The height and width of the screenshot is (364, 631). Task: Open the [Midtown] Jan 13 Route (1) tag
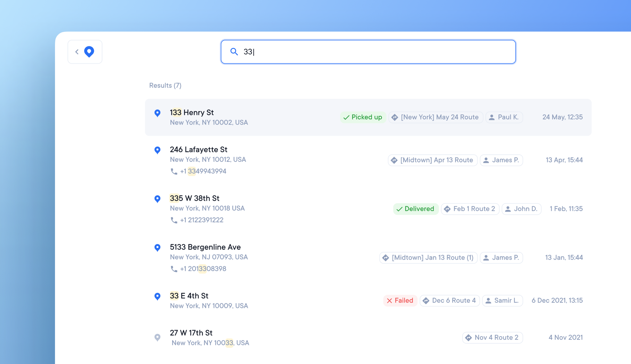click(x=428, y=258)
